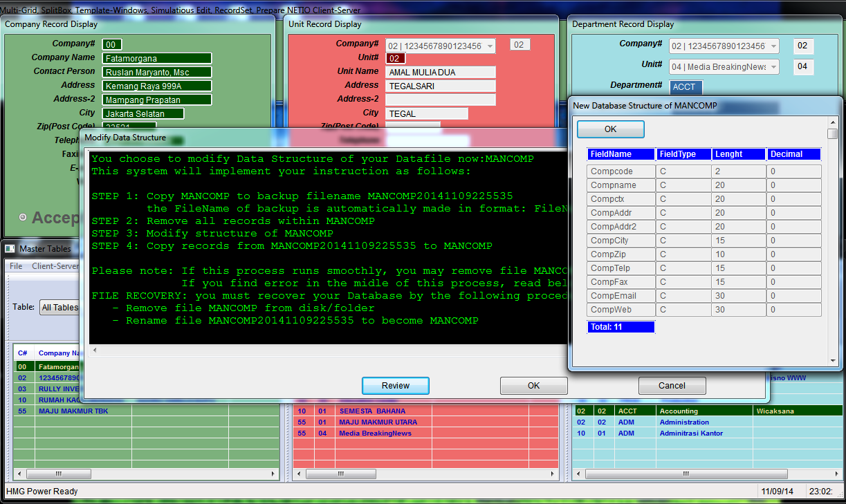The height and width of the screenshot is (504, 846).
Task: Click the FieldType column header
Action: 683,154
